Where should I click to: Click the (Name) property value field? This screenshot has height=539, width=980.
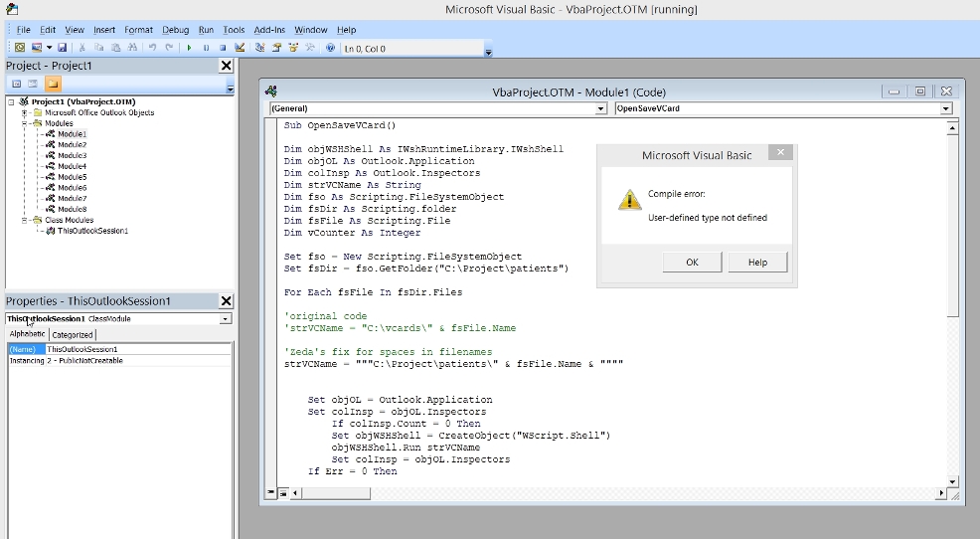pyautogui.click(x=138, y=349)
